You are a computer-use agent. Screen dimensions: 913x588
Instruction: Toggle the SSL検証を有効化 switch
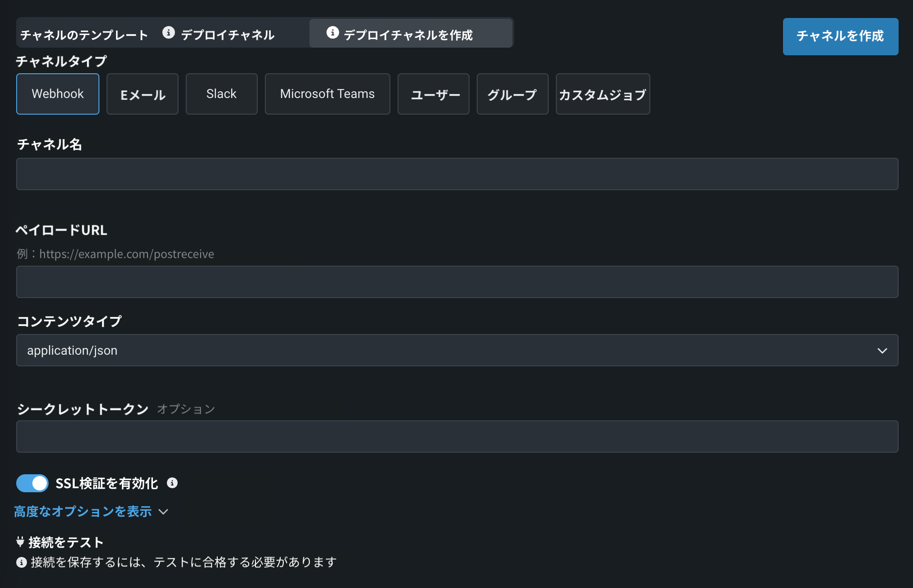tap(32, 483)
